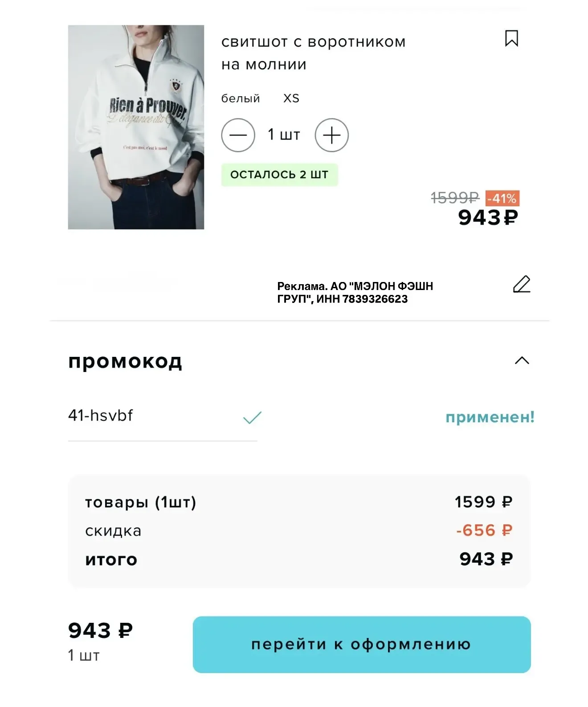Click the pencil edit icon
This screenshot has height=707, width=588.
pyautogui.click(x=522, y=284)
